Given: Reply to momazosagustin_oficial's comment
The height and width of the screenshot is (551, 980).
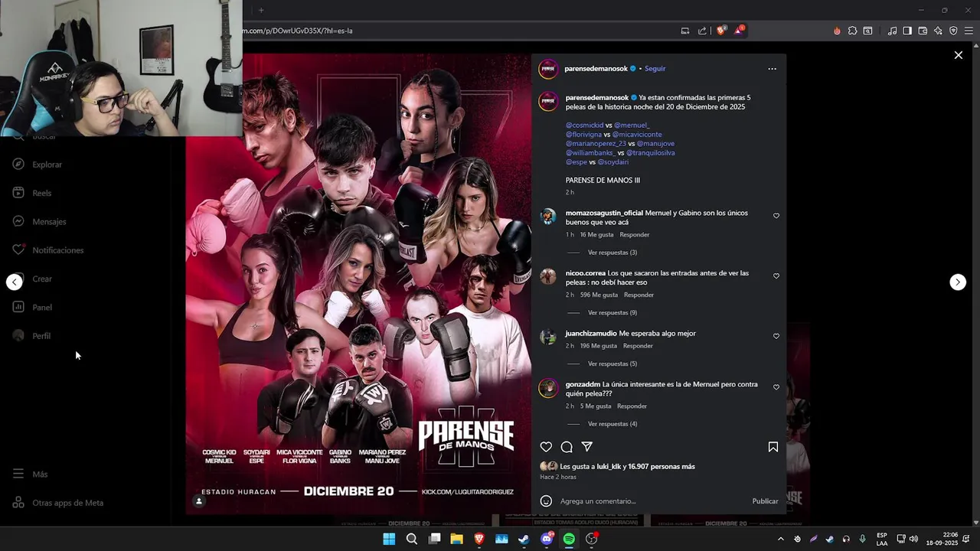Looking at the screenshot, I should coord(634,235).
